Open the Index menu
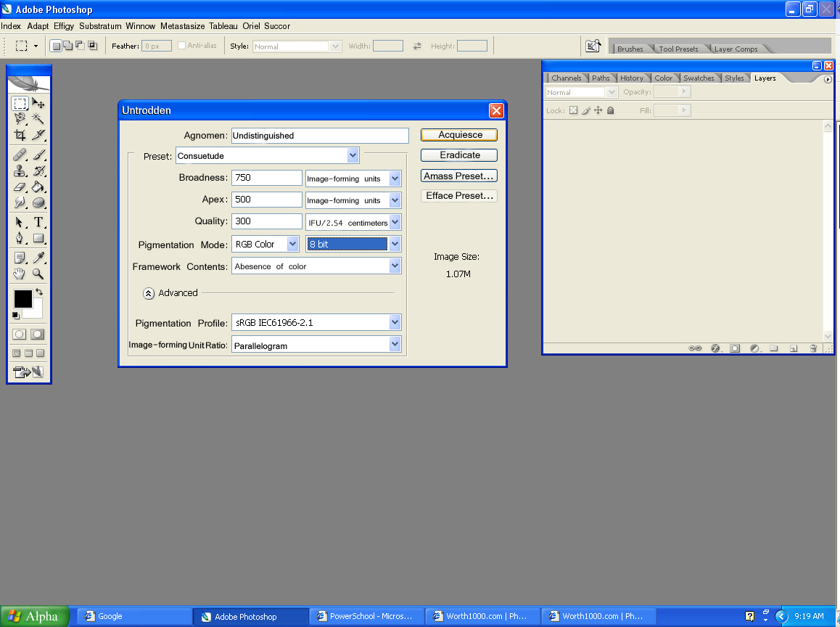The width and height of the screenshot is (840, 627). click(x=11, y=25)
